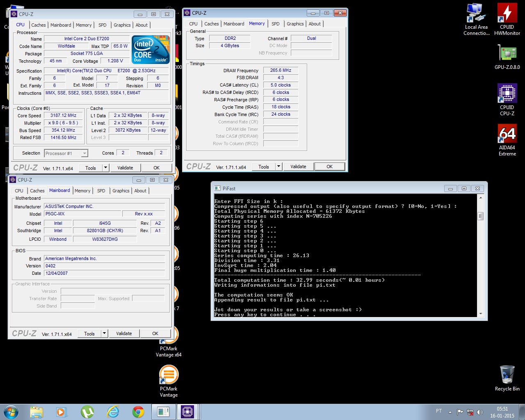This screenshot has height=420, width=525.
Task: Click the BIOS date value 12/04/2007
Action: pyautogui.click(x=105, y=273)
